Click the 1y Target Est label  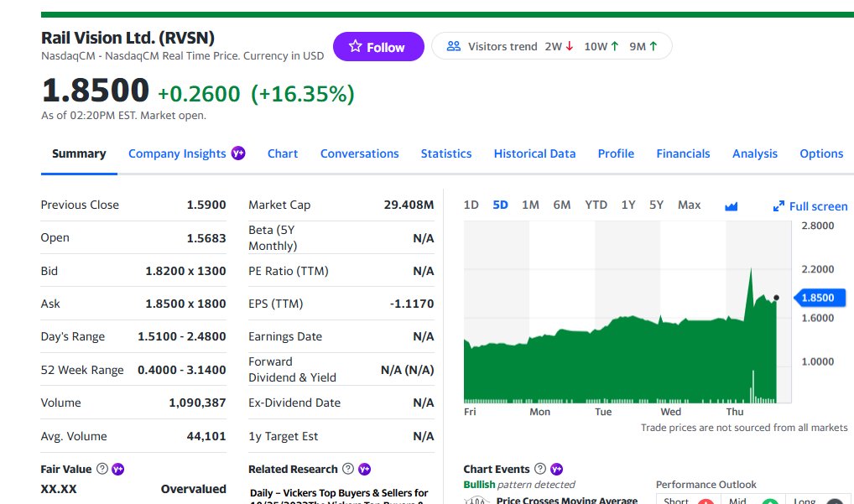tap(283, 436)
